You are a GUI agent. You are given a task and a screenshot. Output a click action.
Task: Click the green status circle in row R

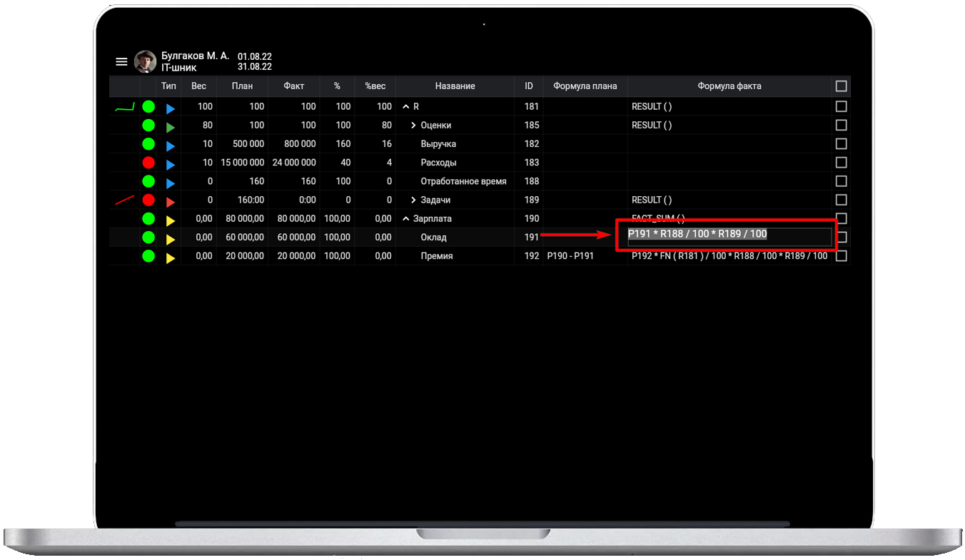148,107
